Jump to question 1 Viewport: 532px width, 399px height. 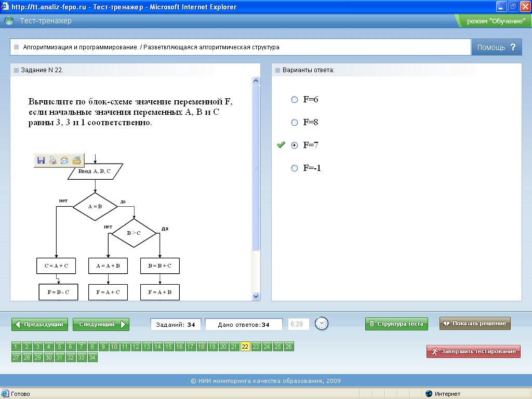(x=16, y=347)
